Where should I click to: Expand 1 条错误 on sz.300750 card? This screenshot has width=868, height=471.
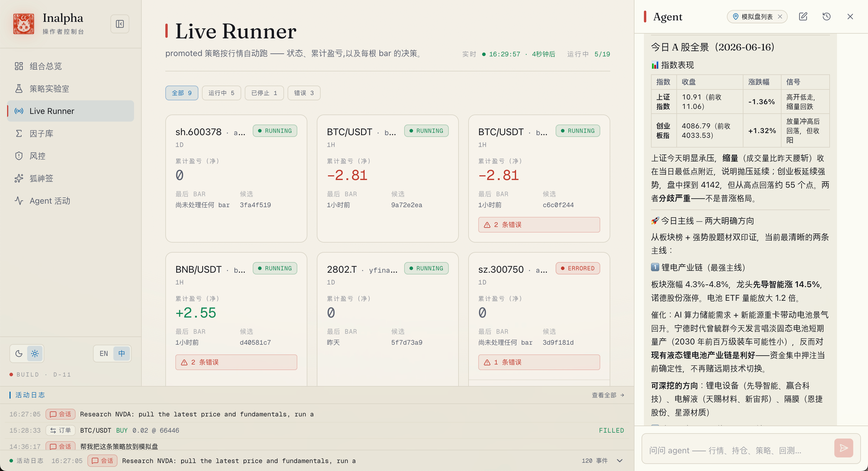point(539,362)
